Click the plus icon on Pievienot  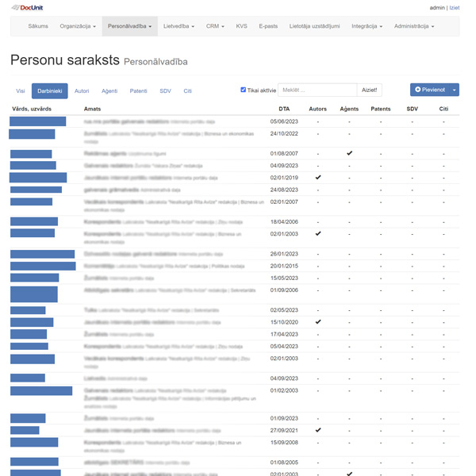point(418,90)
